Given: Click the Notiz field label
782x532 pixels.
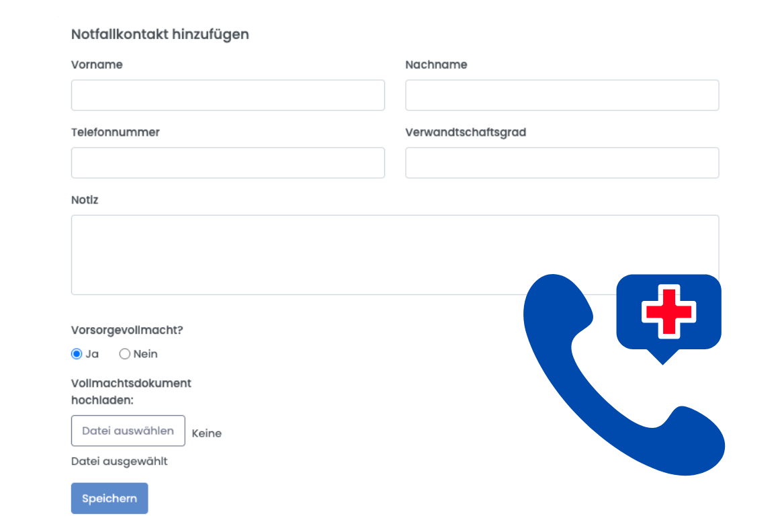Looking at the screenshot, I should [x=85, y=200].
